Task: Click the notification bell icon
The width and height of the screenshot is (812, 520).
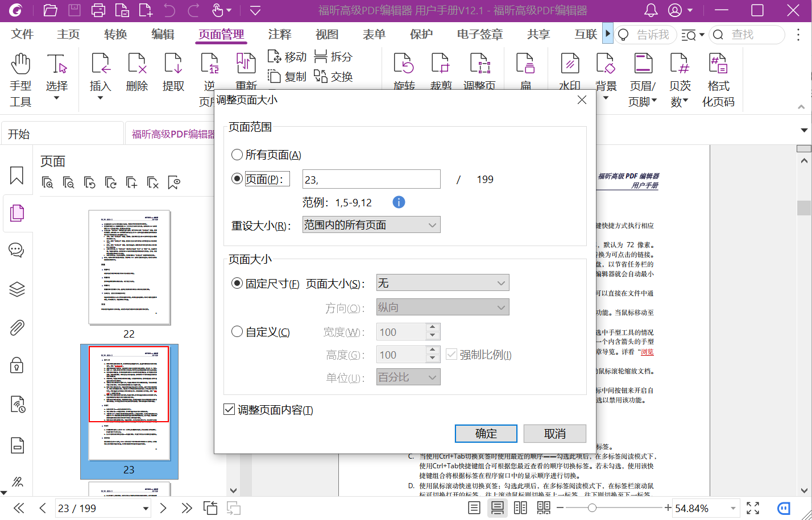Action: coord(651,10)
